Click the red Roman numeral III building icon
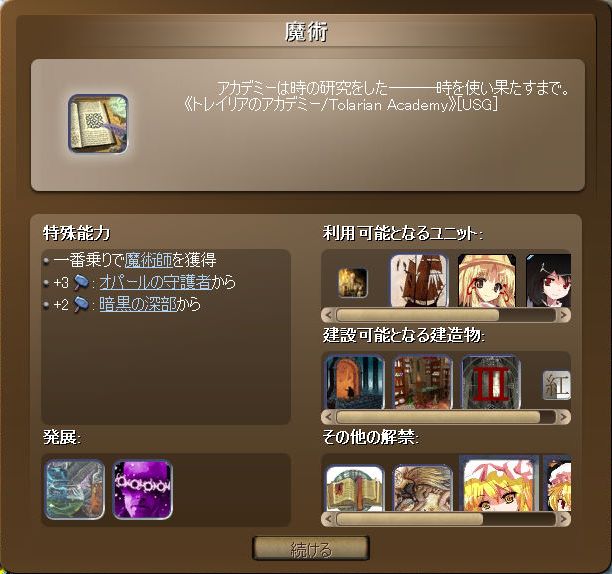Viewport: 612px width, 574px height. click(x=491, y=382)
